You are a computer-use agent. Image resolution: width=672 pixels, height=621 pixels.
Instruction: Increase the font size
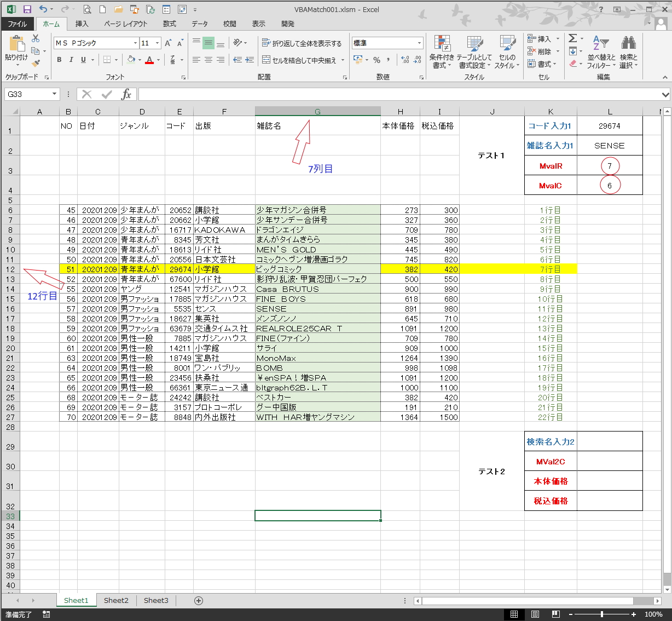(x=169, y=43)
